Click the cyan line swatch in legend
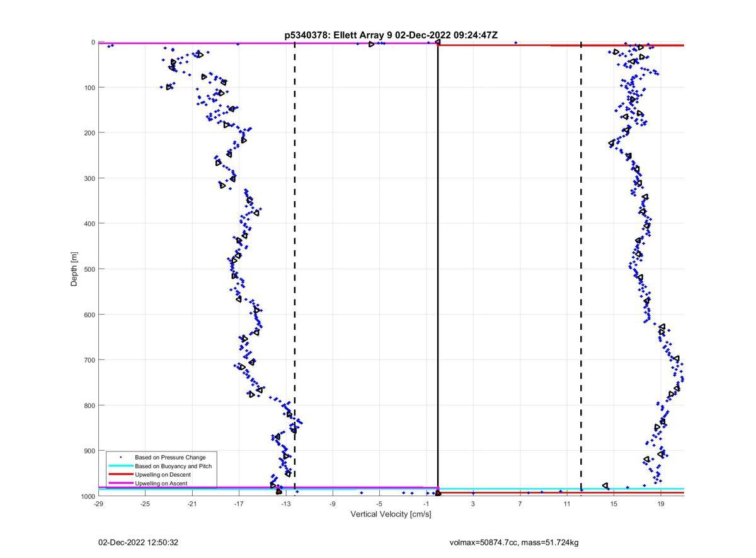The height and width of the screenshot is (558, 756). pos(120,466)
